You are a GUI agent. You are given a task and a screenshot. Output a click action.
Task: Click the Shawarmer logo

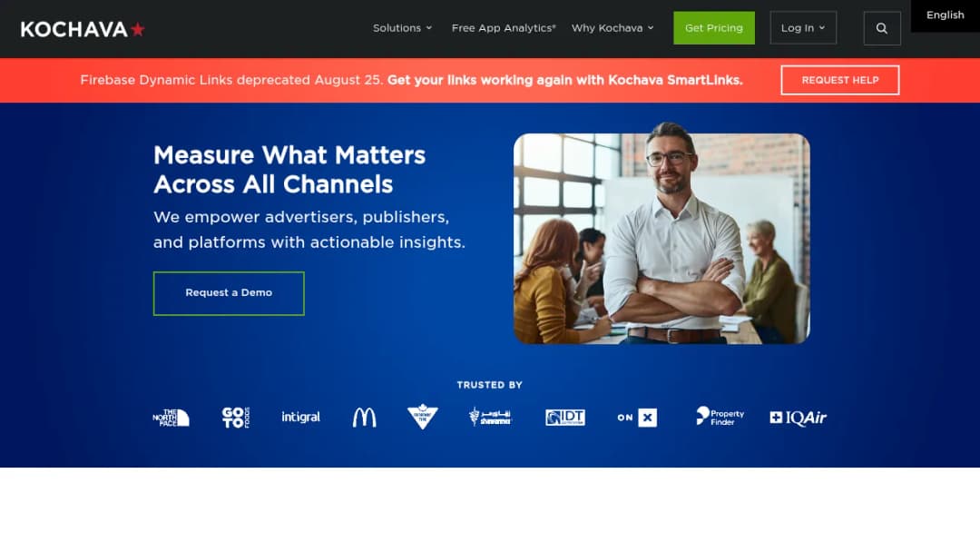(491, 417)
